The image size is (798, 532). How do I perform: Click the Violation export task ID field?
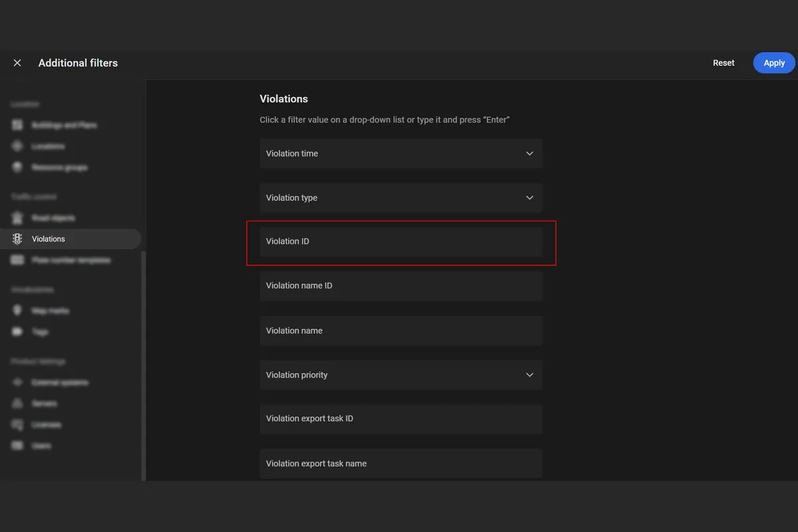[401, 419]
